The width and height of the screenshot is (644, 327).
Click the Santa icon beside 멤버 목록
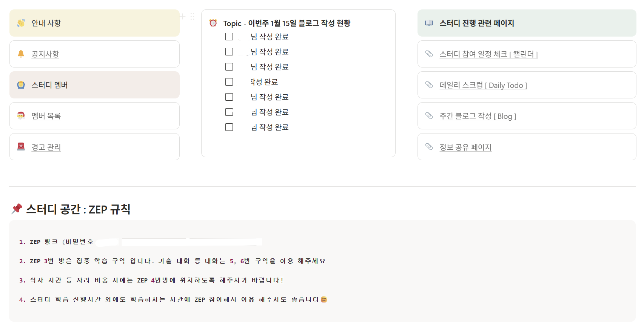click(21, 115)
